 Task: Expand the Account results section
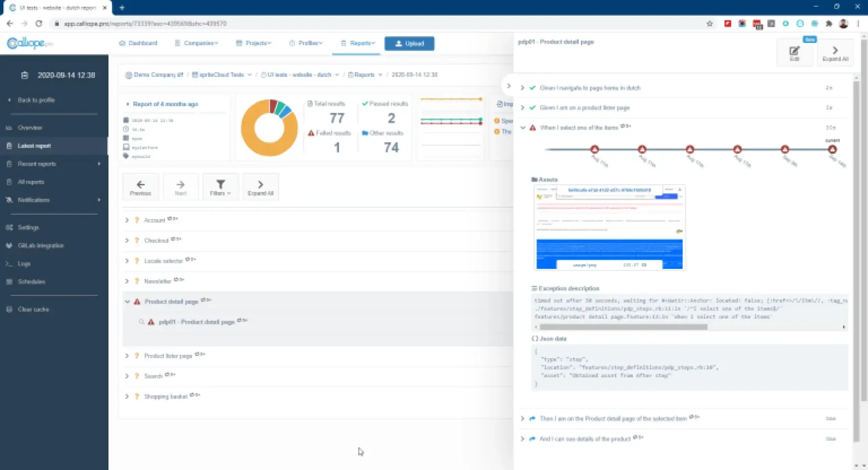pos(127,220)
